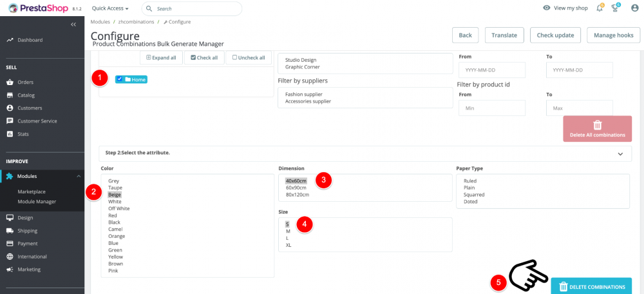Collapse the Step 2 attribute section chevron
Screen dimensions: 644x294
(x=620, y=153)
